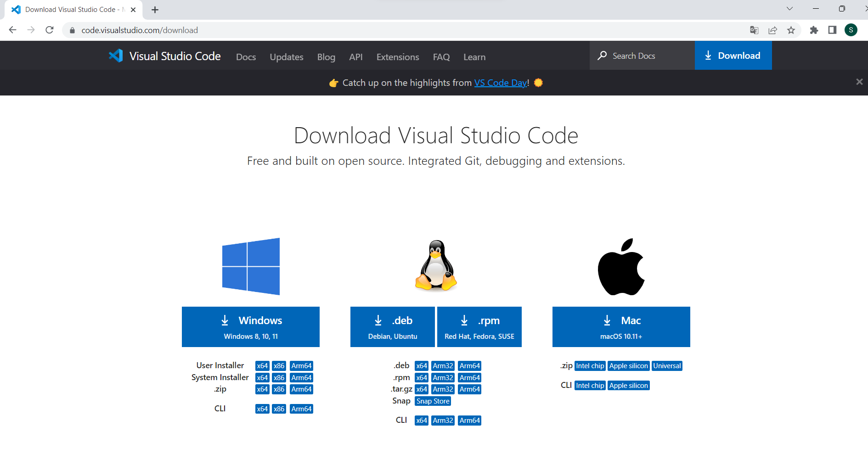The width and height of the screenshot is (868, 460).
Task: Open the Extensions puzzle icon
Action: pos(814,30)
